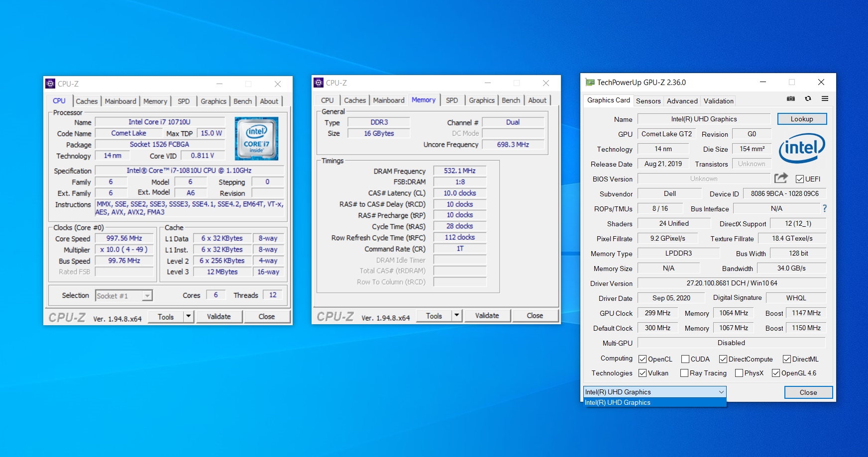Toggle the OpenGL 4.6 checkbox

point(776,373)
